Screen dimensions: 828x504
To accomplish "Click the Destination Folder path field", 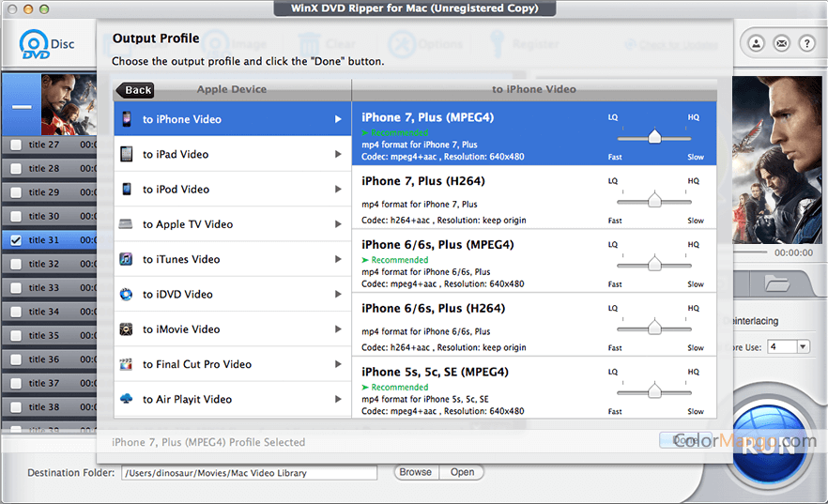I will 248,473.
